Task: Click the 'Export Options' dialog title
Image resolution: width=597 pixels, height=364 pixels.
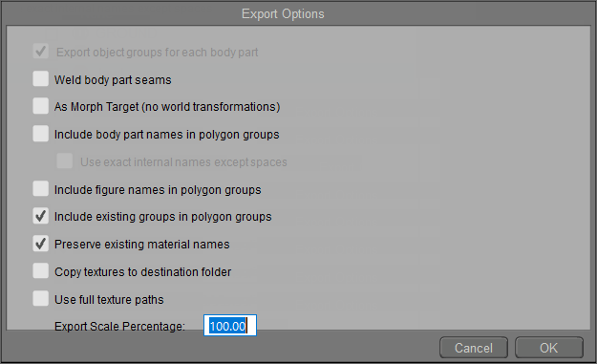Action: point(283,14)
